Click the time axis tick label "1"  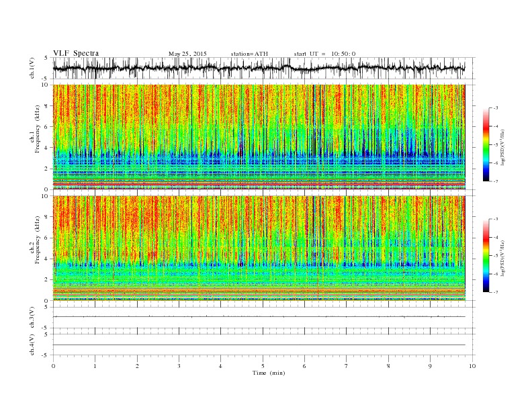tap(95, 366)
